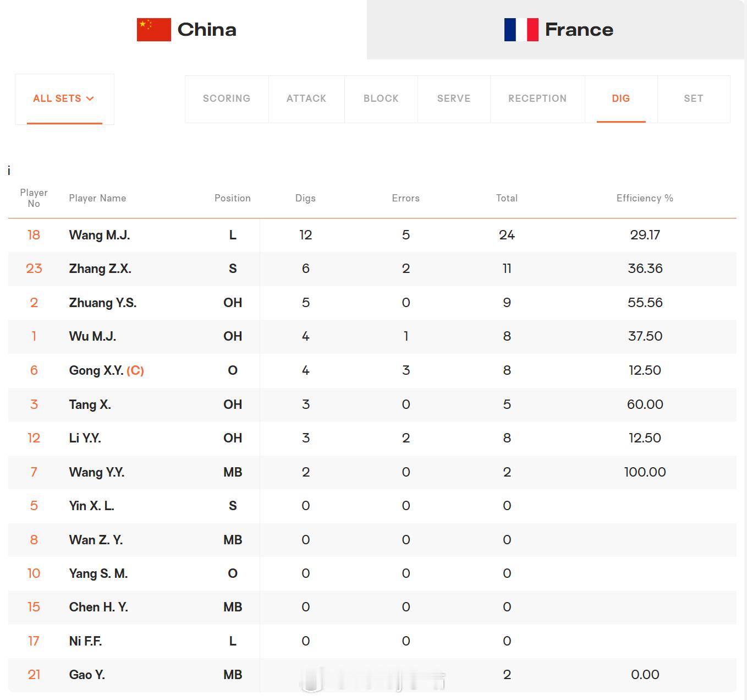Expand the ALL SETS dropdown chevron
The width and height of the screenshot is (747, 700).
90,99
